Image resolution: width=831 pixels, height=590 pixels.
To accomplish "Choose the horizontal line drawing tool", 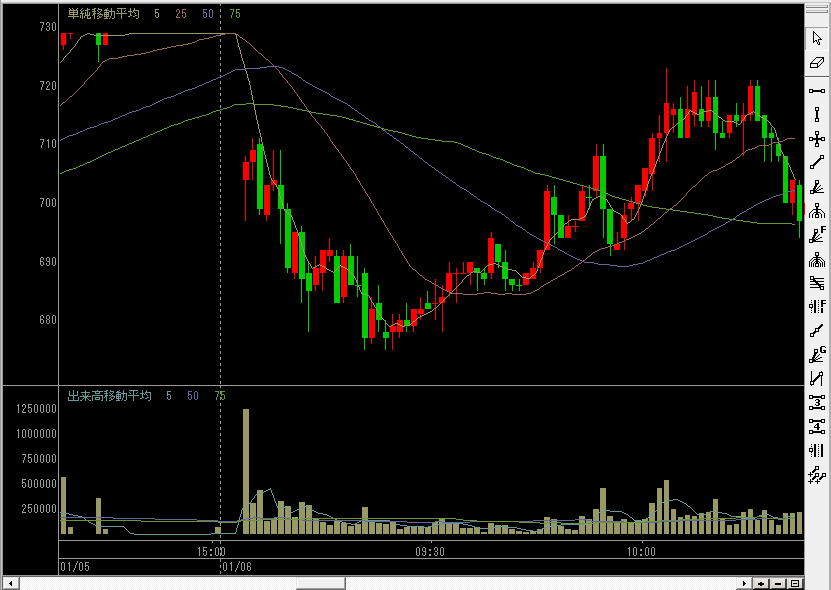I will coord(817,91).
